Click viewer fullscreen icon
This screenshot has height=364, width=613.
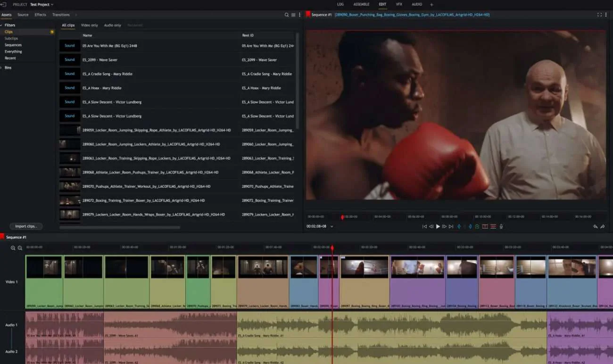coord(599,15)
